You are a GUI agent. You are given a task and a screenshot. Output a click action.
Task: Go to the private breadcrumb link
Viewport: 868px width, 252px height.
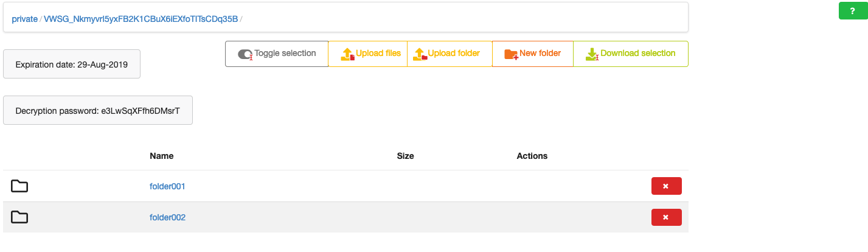24,19
